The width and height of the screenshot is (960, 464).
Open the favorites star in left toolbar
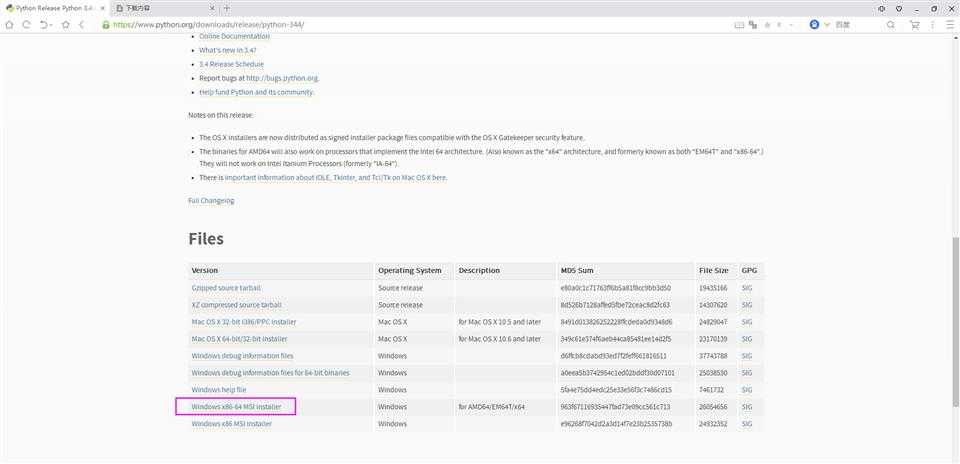[66, 25]
